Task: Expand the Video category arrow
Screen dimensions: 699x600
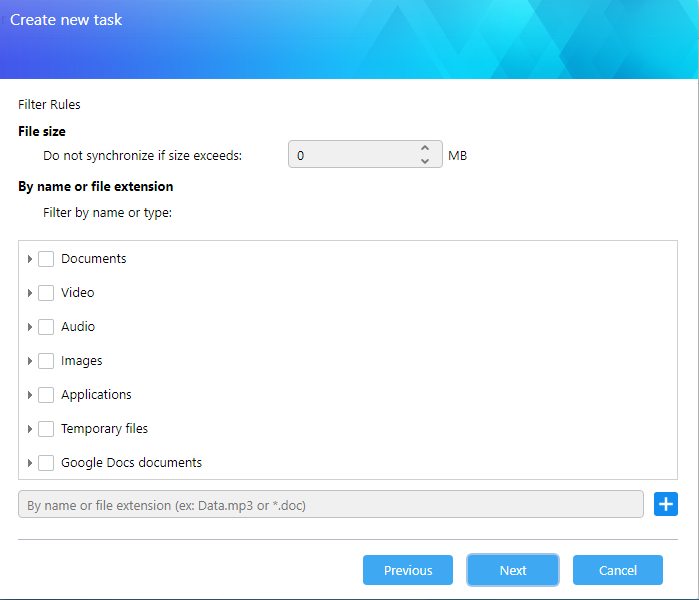Action: tap(30, 293)
